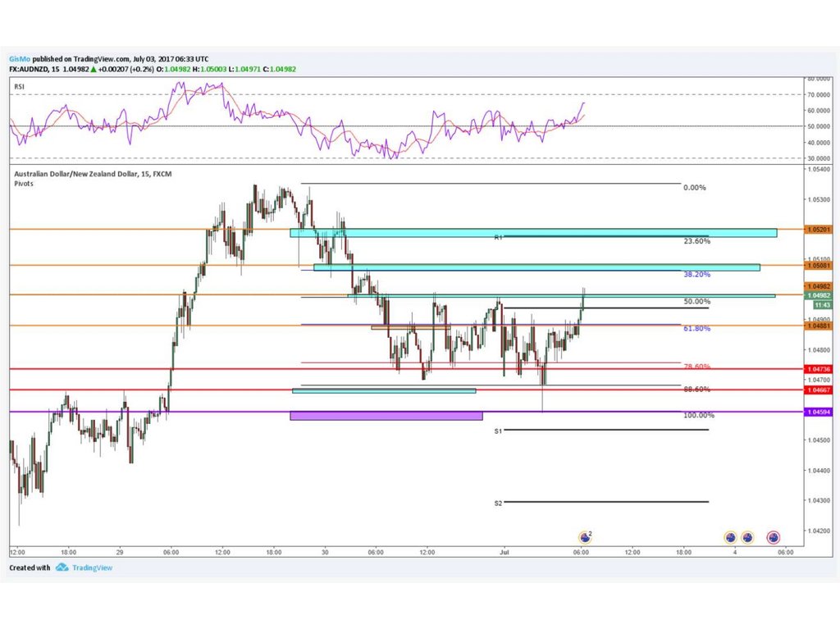Click the TradingView cloud logo
The width and height of the screenshot is (840, 629).
point(62,567)
